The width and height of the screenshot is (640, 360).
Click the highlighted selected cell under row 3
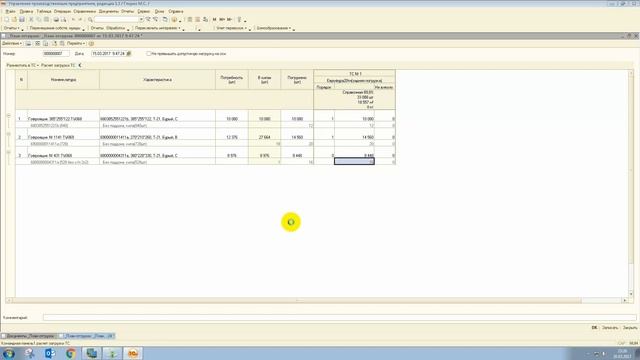click(x=354, y=162)
